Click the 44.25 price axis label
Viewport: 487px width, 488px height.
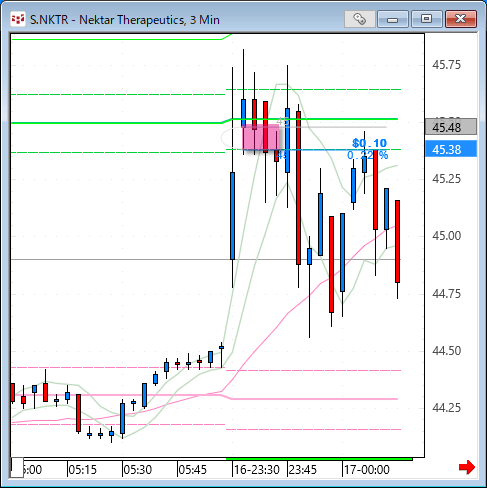[x=446, y=408]
